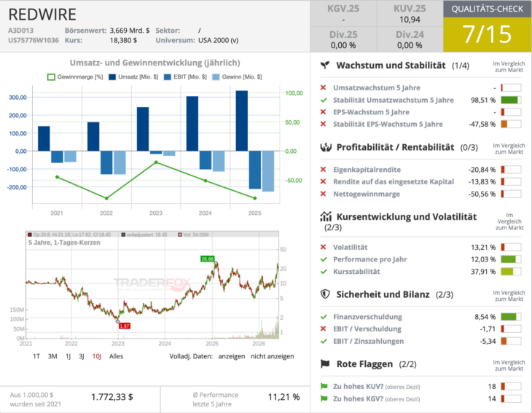532x413 pixels.
Task: Click the Volatilität value 13,21 %
Action: pyautogui.click(x=483, y=247)
